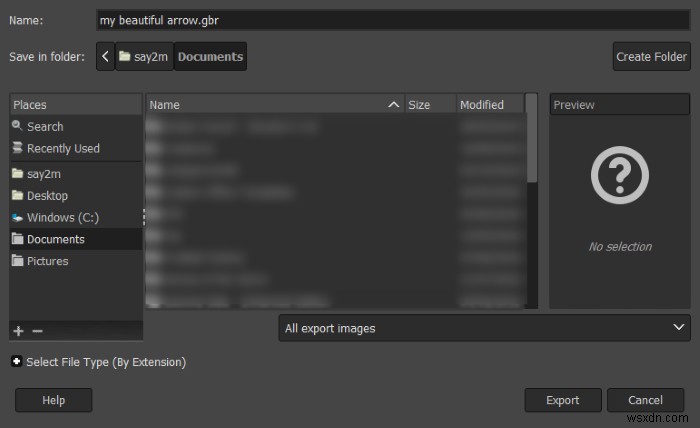Sort files by the Size column
This screenshot has width=700, height=428.
[x=430, y=105]
